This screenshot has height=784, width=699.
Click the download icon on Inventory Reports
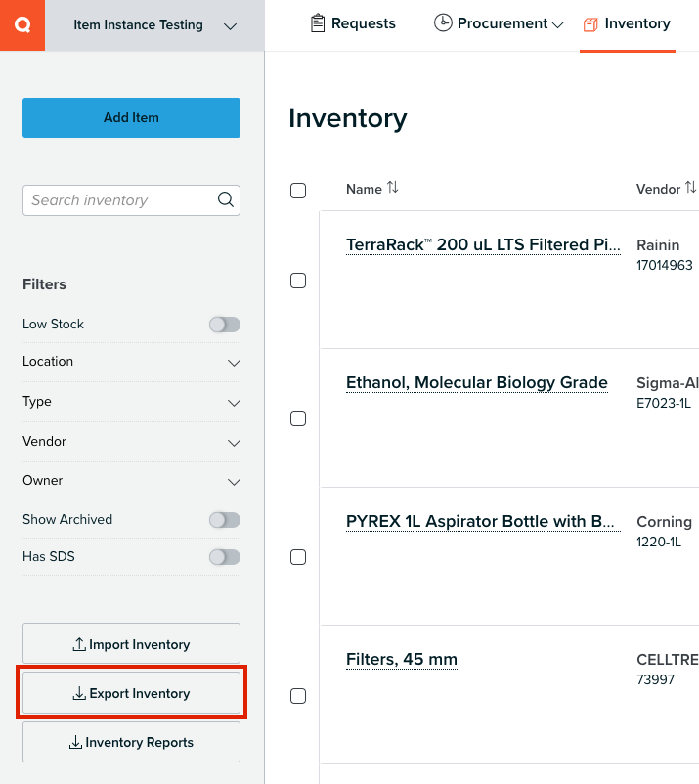(x=75, y=742)
